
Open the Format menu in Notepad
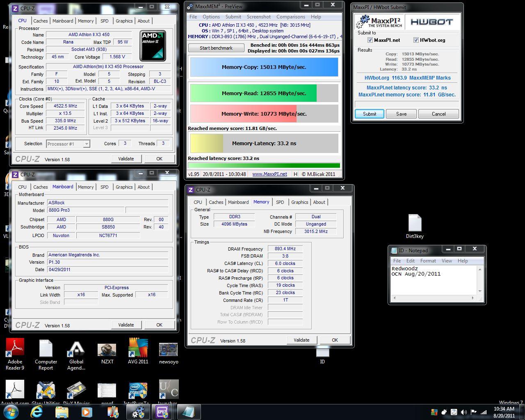(x=428, y=261)
